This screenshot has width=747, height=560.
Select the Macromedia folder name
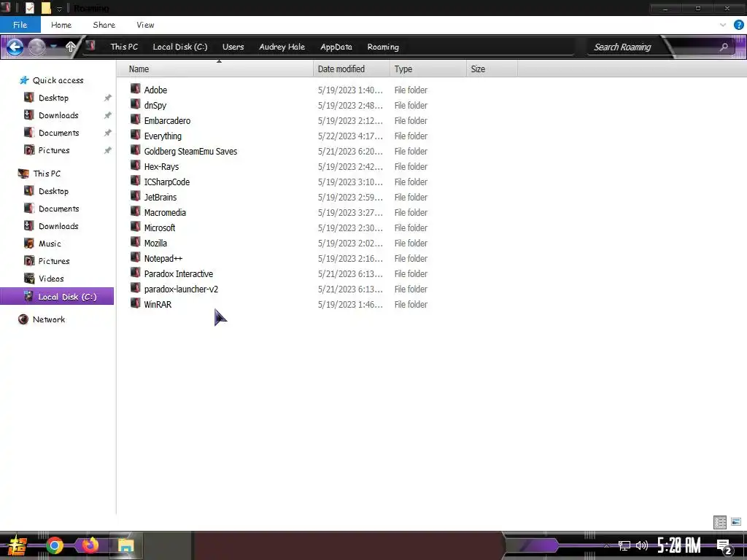point(165,212)
